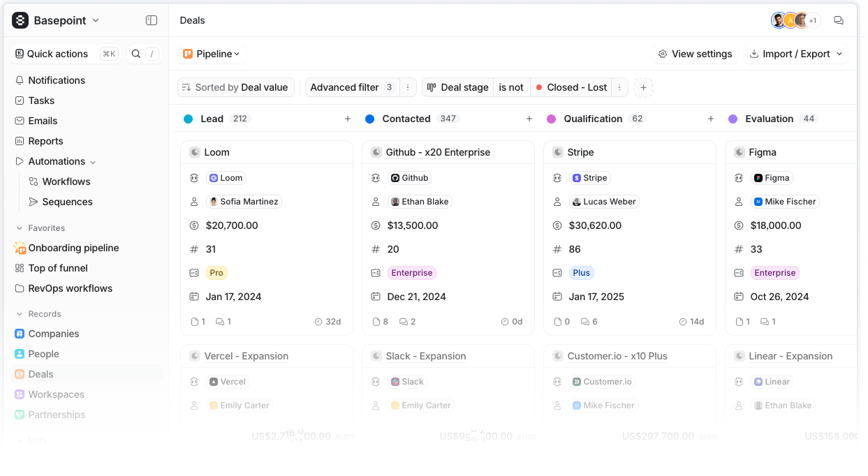Image resolution: width=868 pixels, height=476 pixels.
Task: Open the comments chat icon
Action: pos(839,20)
